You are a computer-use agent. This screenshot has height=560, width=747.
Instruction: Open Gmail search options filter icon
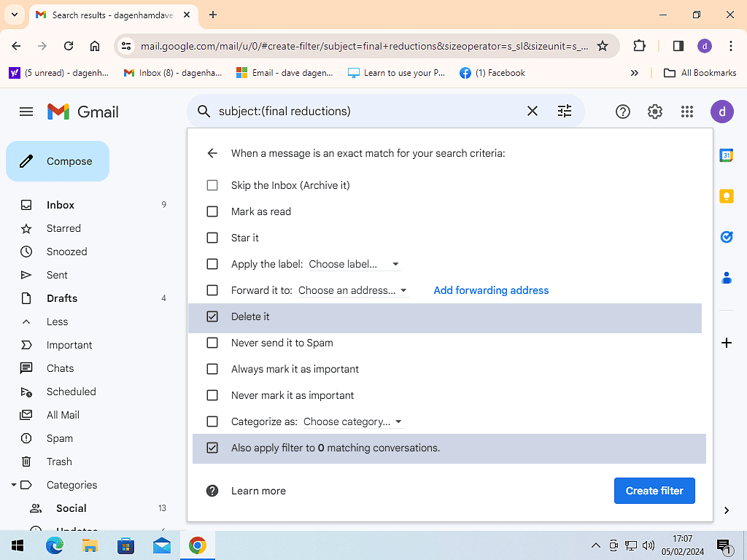pyautogui.click(x=565, y=111)
